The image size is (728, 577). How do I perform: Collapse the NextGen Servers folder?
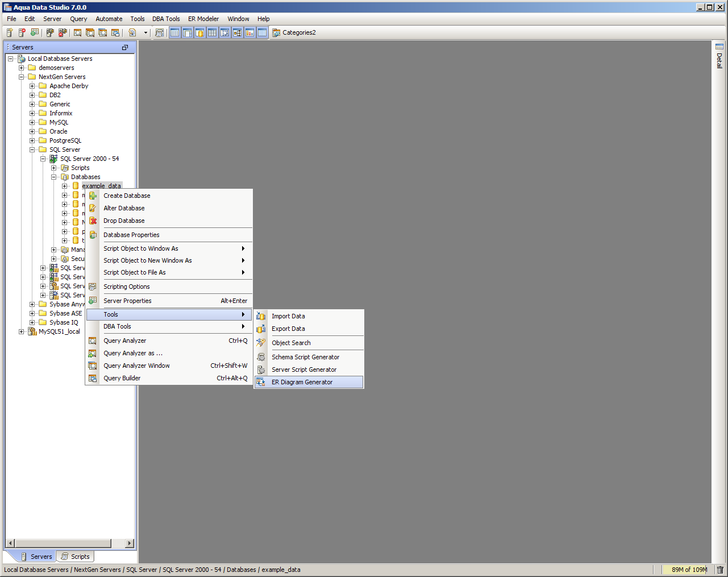(x=21, y=77)
